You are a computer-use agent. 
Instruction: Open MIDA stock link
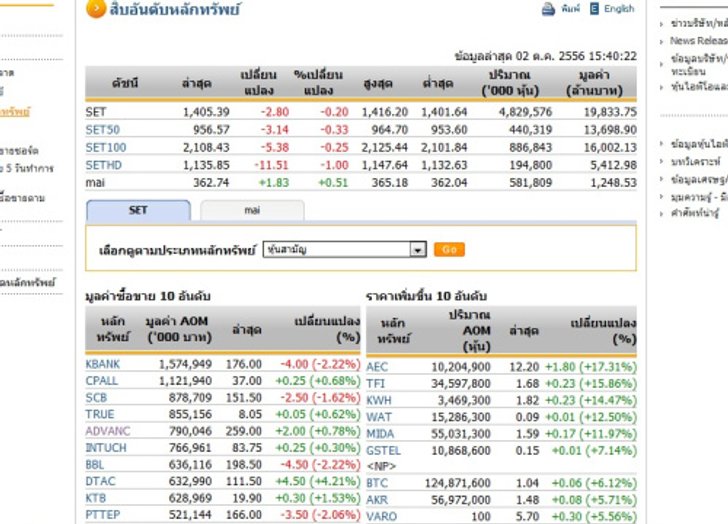(380, 433)
